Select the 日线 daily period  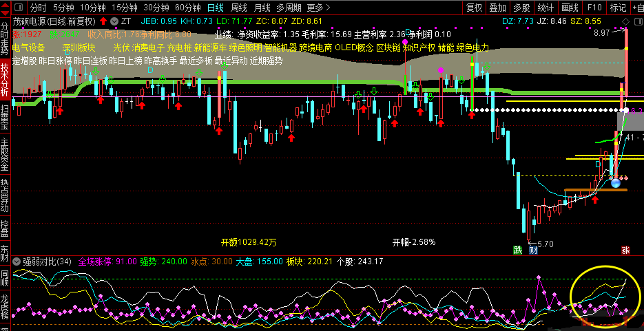coord(216,8)
